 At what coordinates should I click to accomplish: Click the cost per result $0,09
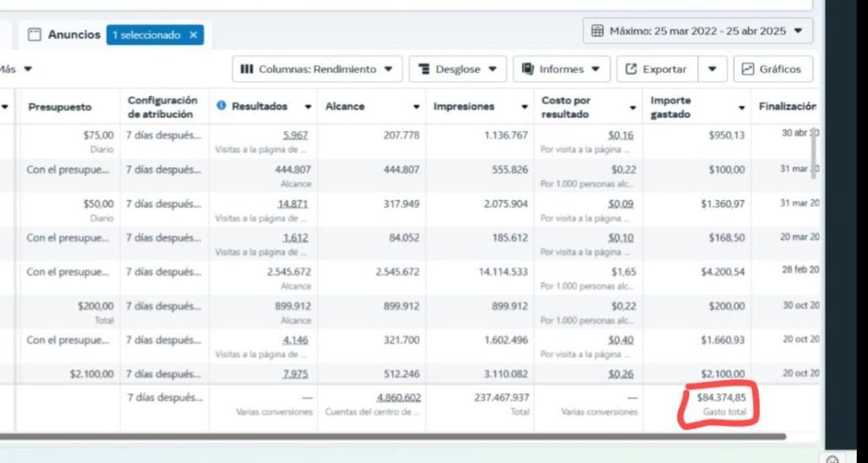(620, 204)
